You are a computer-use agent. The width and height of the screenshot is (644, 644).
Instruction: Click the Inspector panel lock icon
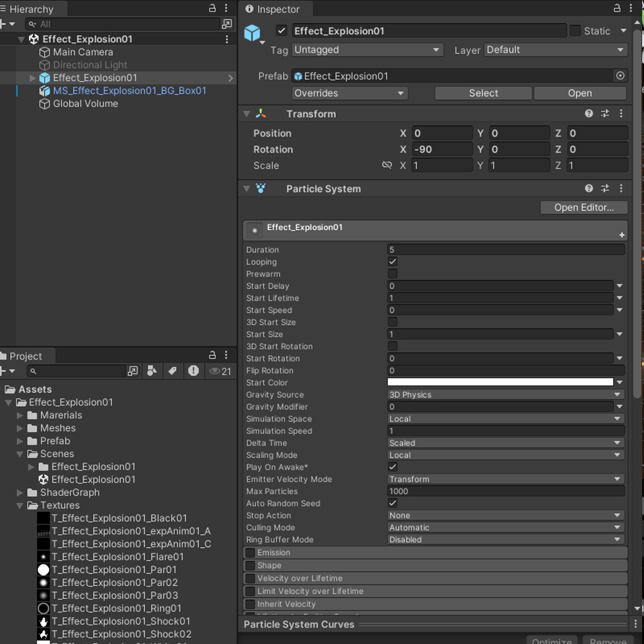coord(616,9)
